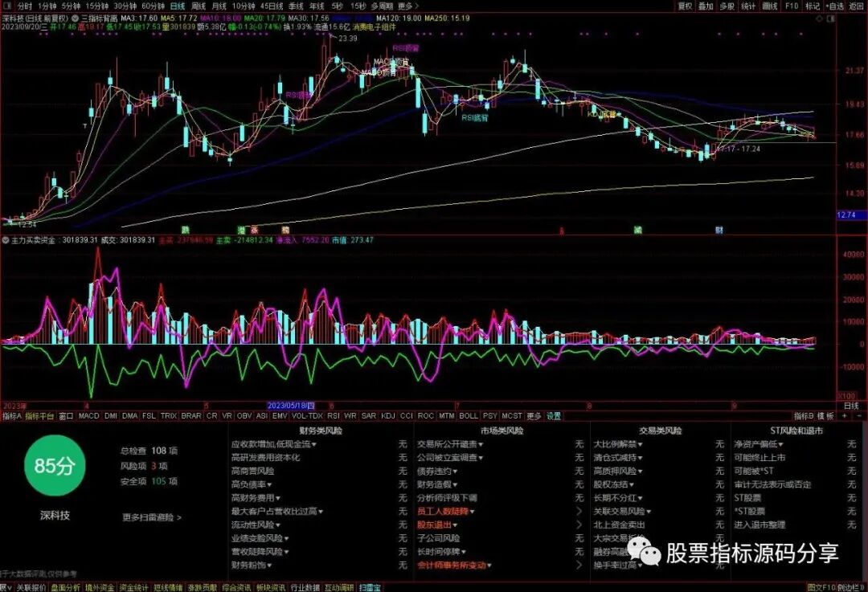
Task: Click the diamond icon at chart top-right
Action: pyautogui.click(x=818, y=18)
